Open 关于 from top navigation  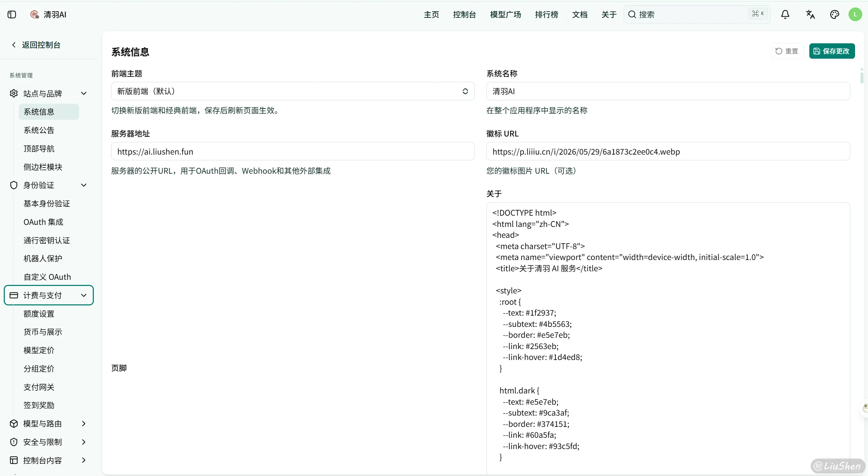[609, 14]
